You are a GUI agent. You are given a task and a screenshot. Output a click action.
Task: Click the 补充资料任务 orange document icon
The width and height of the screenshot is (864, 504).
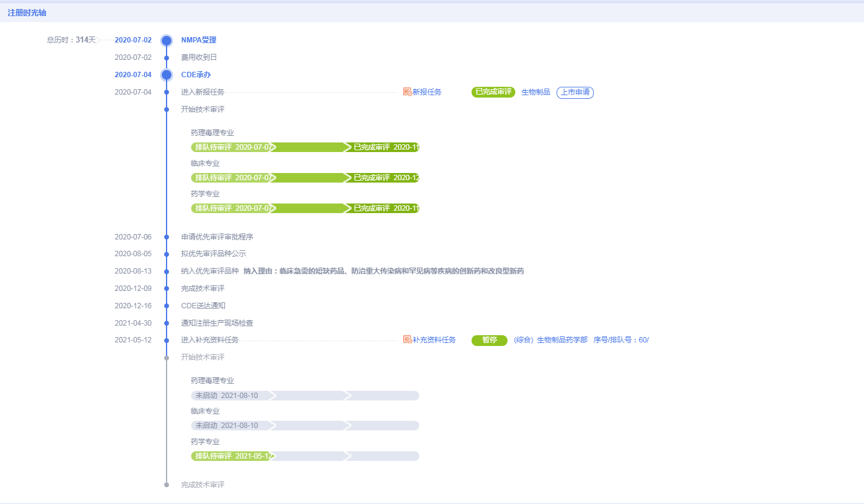tap(407, 339)
